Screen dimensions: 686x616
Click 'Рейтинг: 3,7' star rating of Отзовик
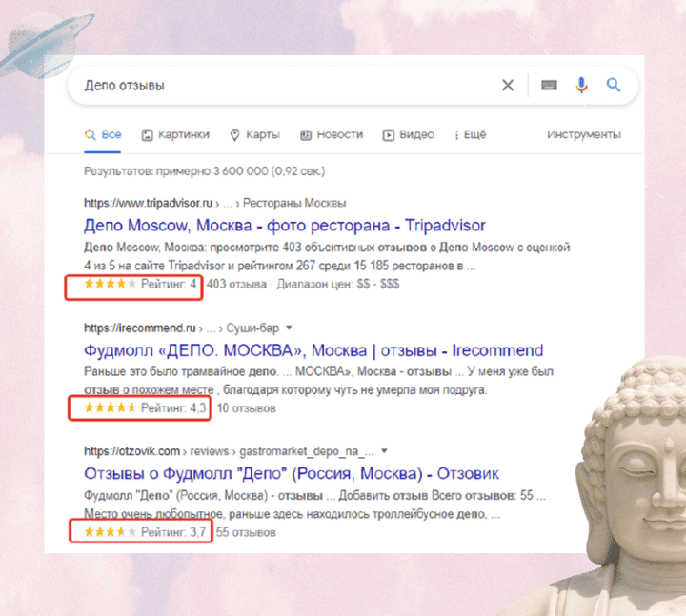pos(145,532)
